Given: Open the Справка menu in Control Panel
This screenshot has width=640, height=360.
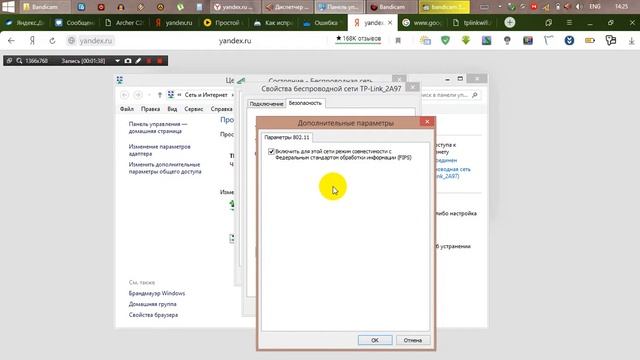Looking at the screenshot, I should click(221, 109).
